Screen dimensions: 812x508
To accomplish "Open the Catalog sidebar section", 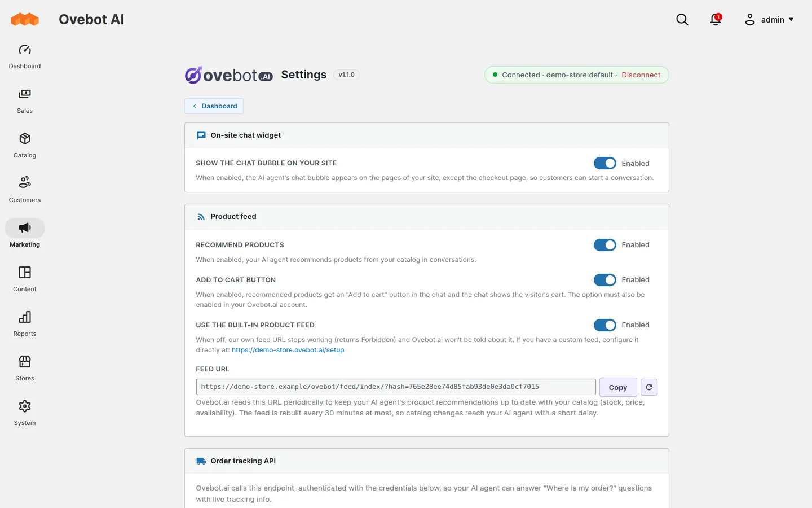I will point(25,146).
